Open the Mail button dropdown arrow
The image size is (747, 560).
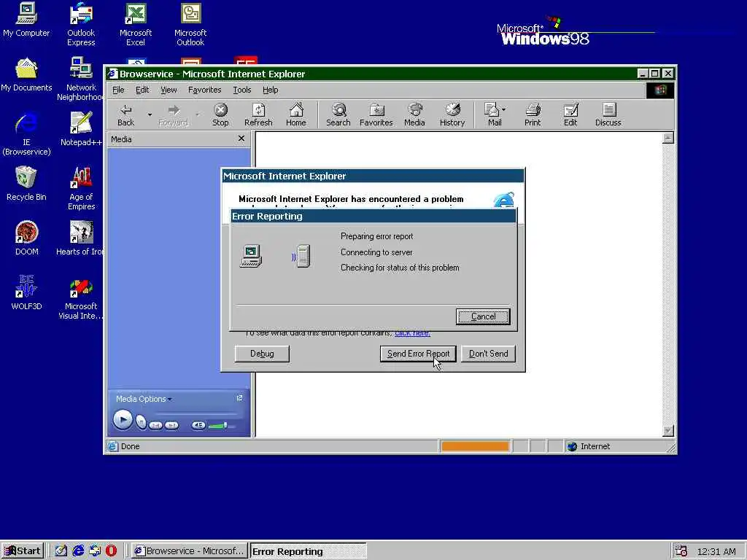point(504,109)
